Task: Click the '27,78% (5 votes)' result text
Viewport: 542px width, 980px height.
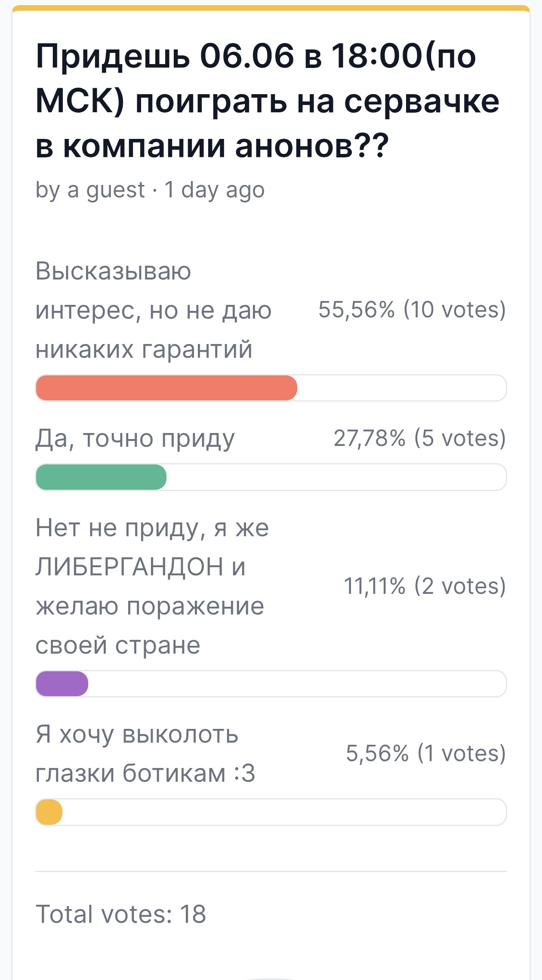Action: coord(420,438)
